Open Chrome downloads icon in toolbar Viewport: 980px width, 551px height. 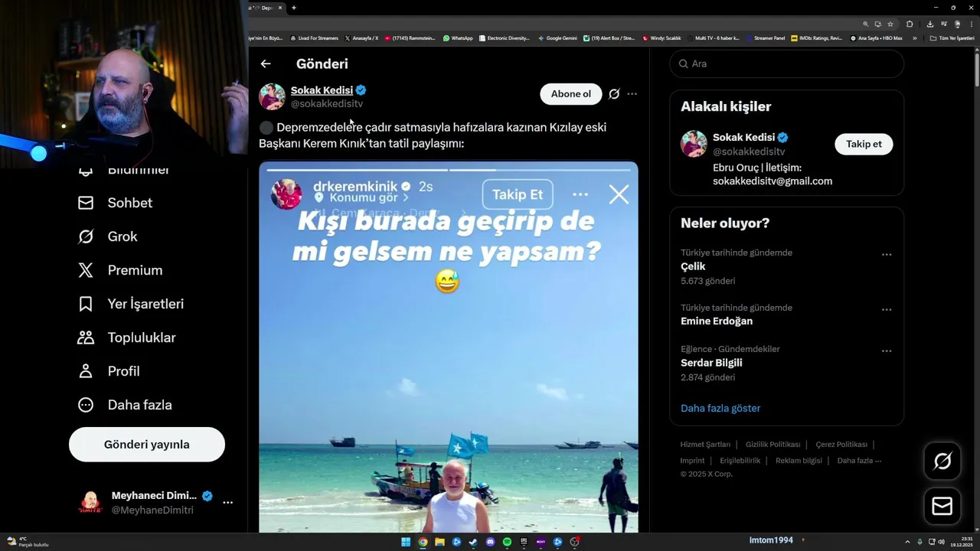tap(930, 24)
